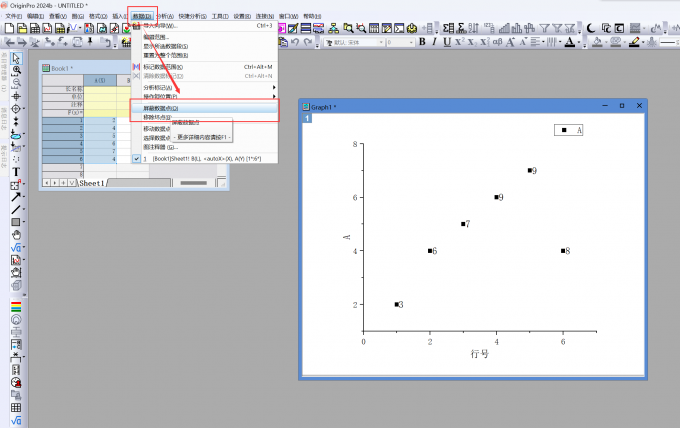This screenshot has width=680, height=428.
Task: Click Statistics on Columns sigma icon
Action: [448, 29]
